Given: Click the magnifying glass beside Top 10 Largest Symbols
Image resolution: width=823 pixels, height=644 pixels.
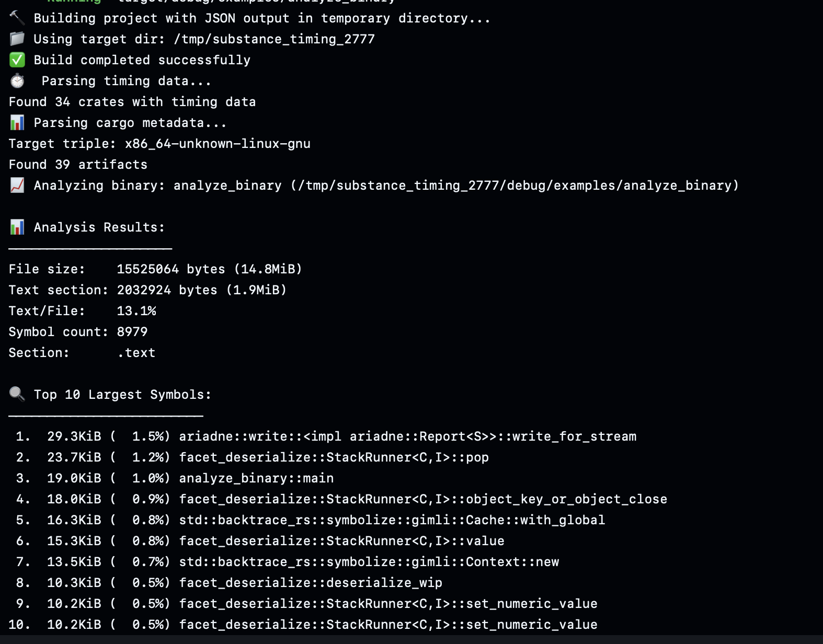Looking at the screenshot, I should (17, 394).
